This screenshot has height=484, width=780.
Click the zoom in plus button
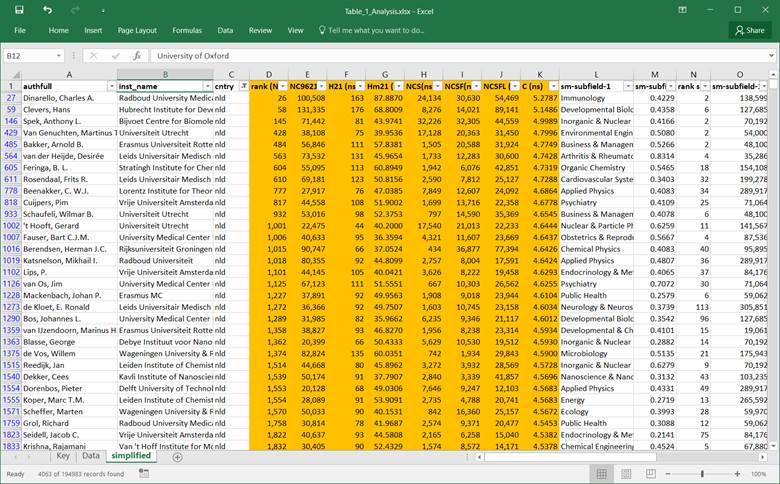[x=737, y=474]
